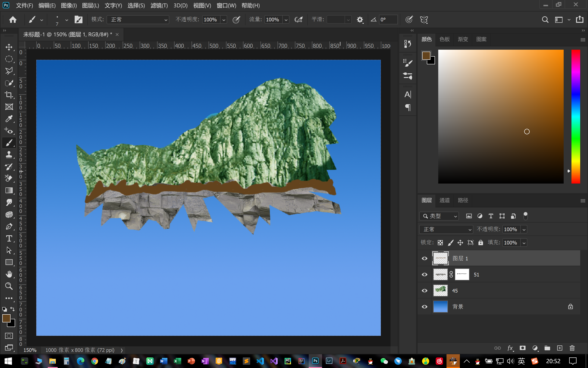Select the Move tool
Image resolution: width=588 pixels, height=368 pixels.
pos(9,47)
